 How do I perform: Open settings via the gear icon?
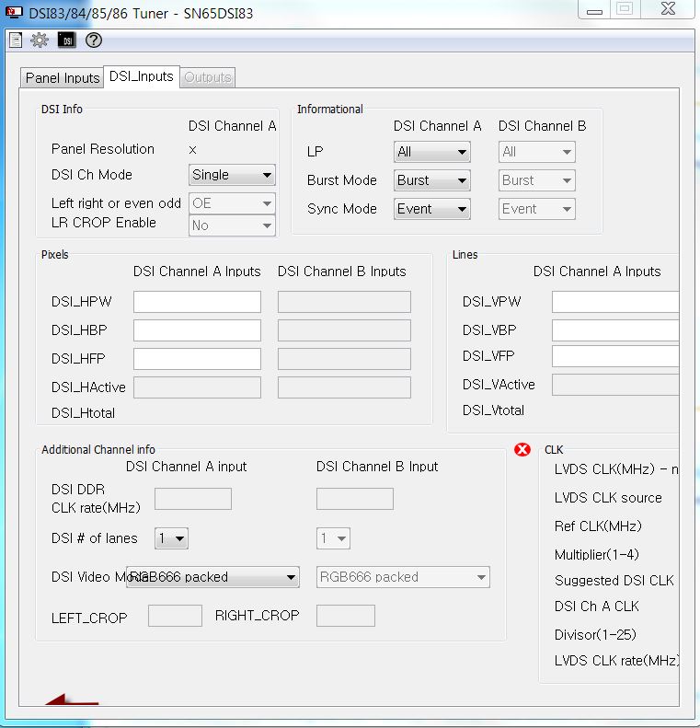40,40
